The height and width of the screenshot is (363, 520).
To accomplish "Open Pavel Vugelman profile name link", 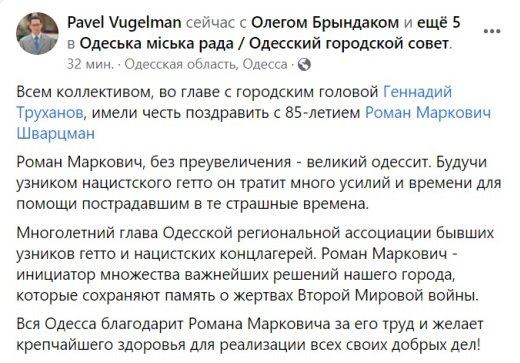I will [x=124, y=23].
